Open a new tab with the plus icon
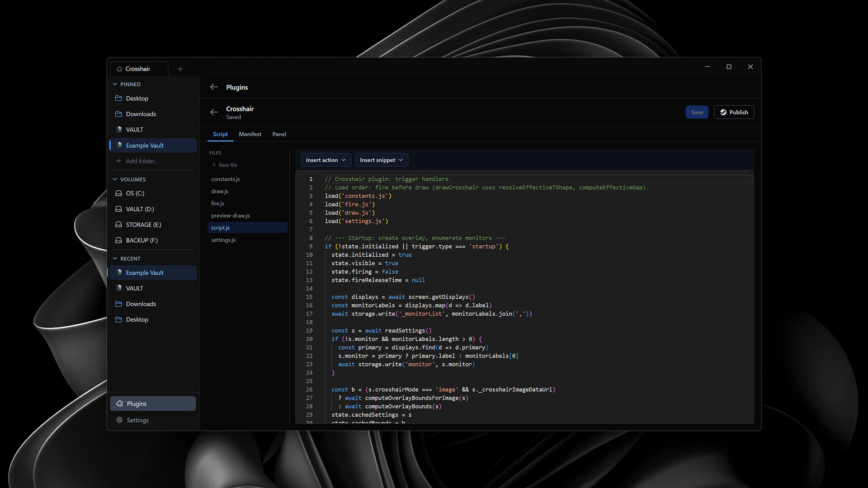 coord(180,69)
